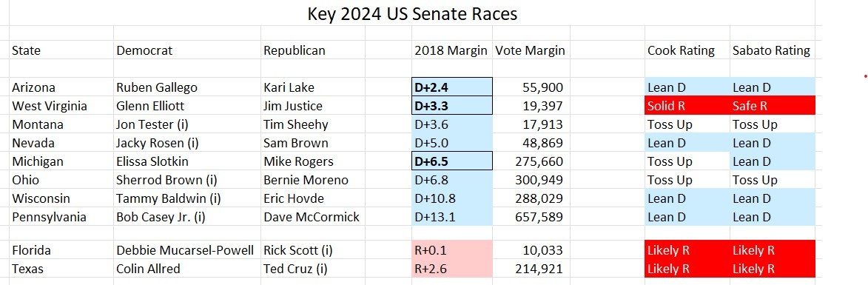Click the Elissa Slotkin cell

(x=187, y=161)
